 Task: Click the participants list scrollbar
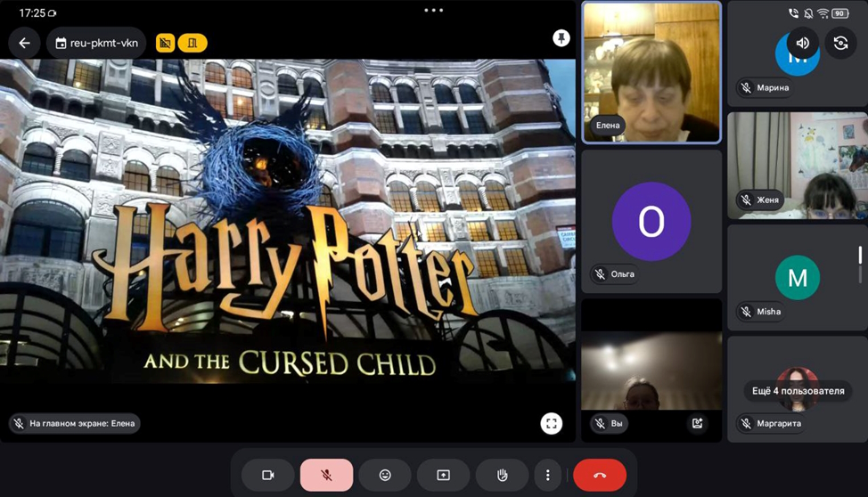pos(860,265)
